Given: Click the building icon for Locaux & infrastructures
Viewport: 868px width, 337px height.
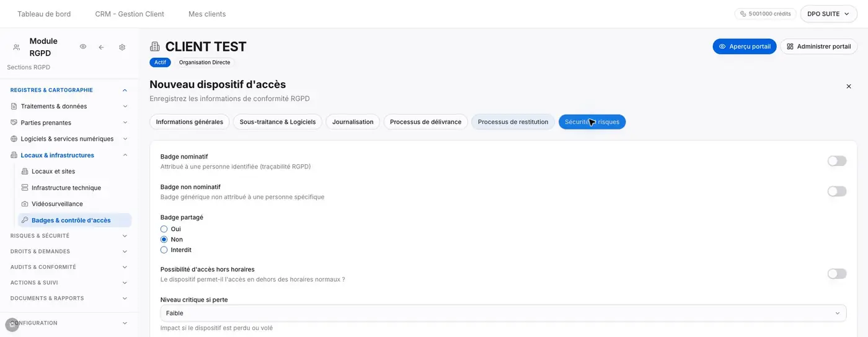Looking at the screenshot, I should tap(14, 155).
